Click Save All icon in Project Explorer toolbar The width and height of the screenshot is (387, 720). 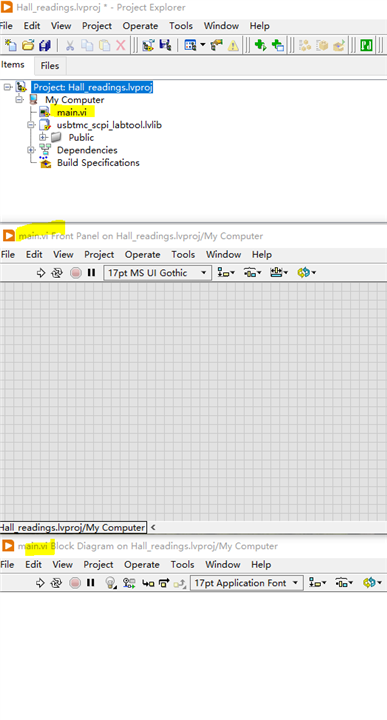click(45, 45)
